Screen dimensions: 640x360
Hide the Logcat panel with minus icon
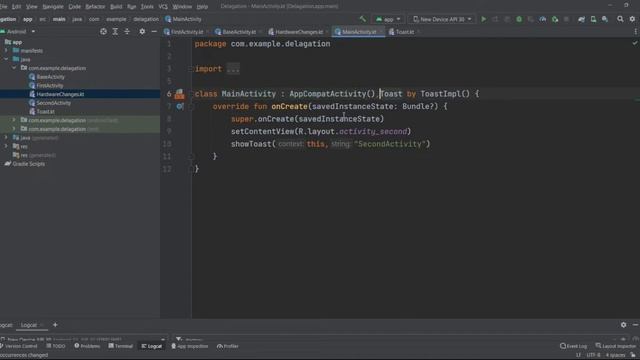point(635,325)
